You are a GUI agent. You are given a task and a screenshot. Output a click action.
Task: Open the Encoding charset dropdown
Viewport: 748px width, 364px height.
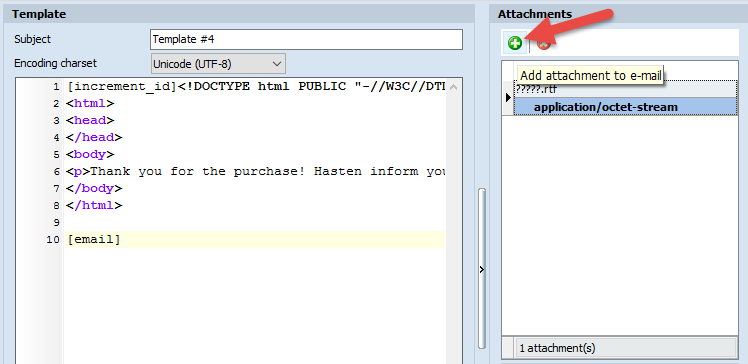point(218,64)
